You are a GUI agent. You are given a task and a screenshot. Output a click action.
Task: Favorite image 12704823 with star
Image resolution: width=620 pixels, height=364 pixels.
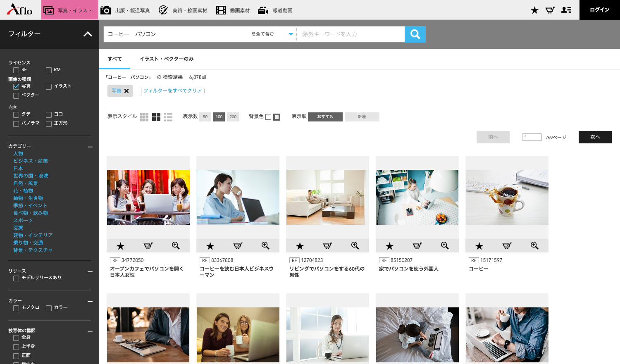(300, 246)
